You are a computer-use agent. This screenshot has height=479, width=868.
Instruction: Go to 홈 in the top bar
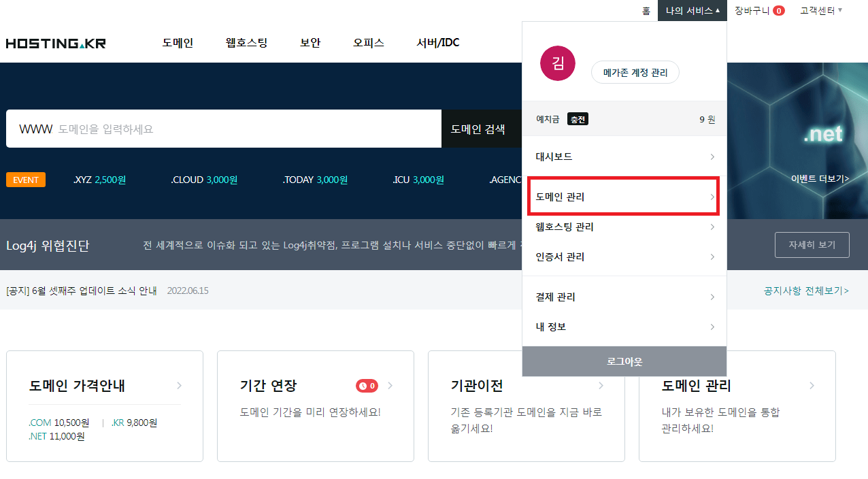coord(645,10)
